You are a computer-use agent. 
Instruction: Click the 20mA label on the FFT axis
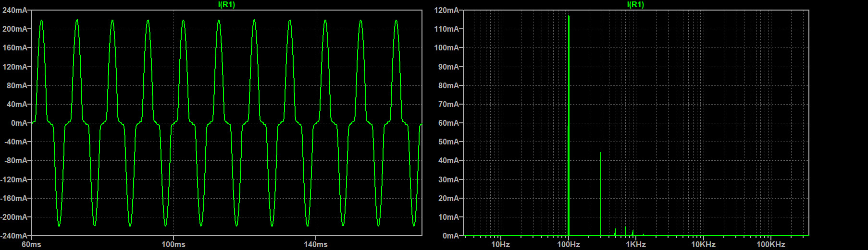449,198
